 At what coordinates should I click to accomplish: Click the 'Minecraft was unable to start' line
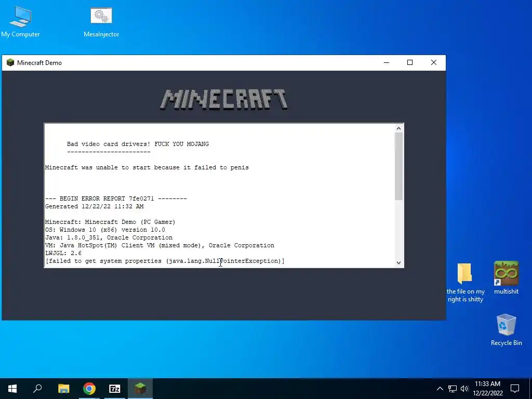(147, 167)
